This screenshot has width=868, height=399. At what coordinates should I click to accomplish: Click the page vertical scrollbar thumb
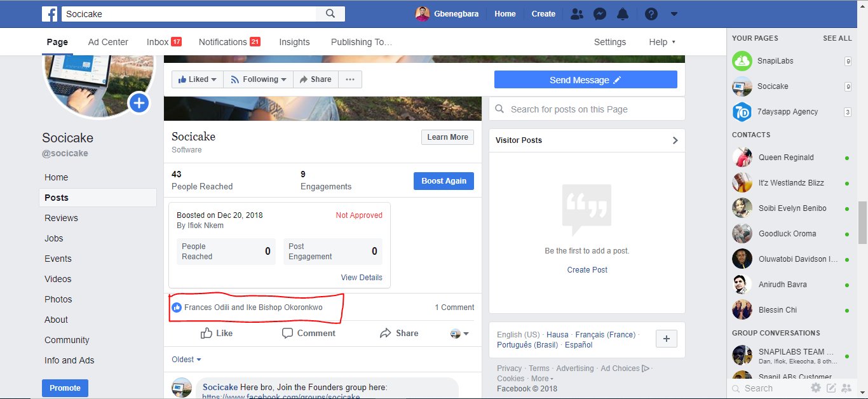point(862,222)
